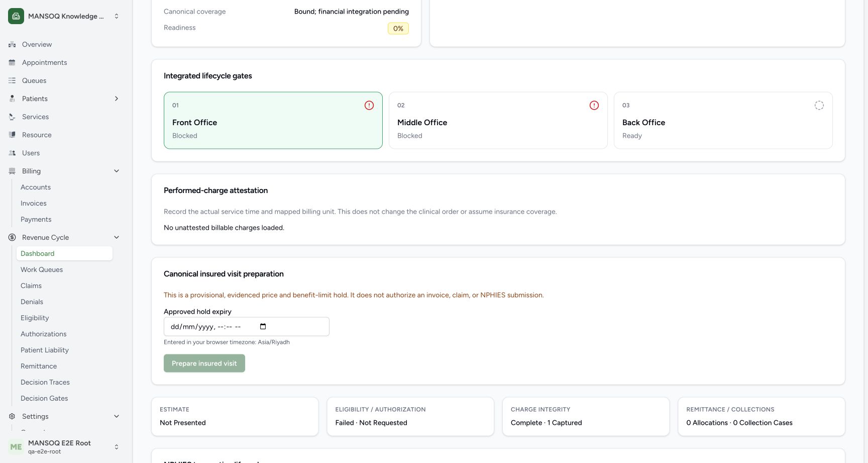Click the Resource icon in sidebar
The width and height of the screenshot is (868, 463).
click(12, 135)
